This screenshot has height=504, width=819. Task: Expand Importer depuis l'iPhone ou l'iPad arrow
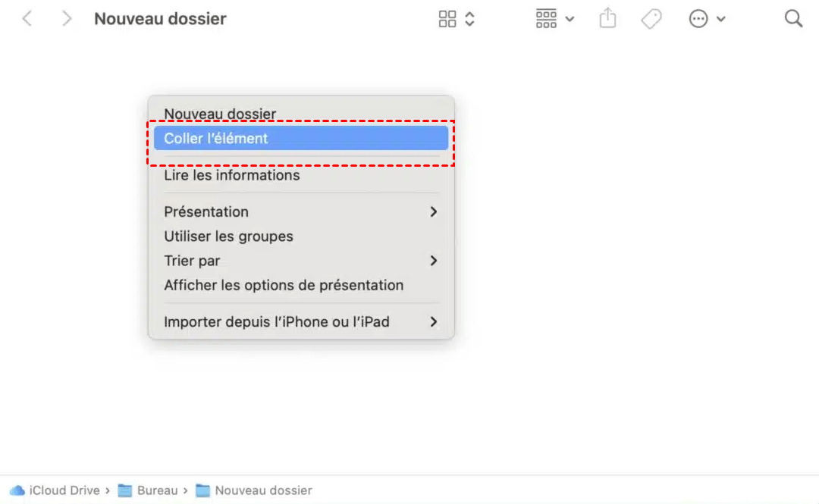point(433,322)
